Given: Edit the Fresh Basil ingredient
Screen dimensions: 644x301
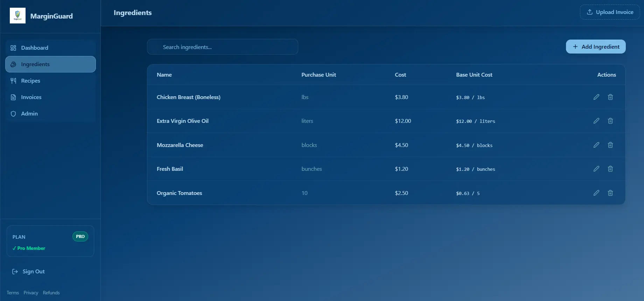Looking at the screenshot, I should 596,169.
